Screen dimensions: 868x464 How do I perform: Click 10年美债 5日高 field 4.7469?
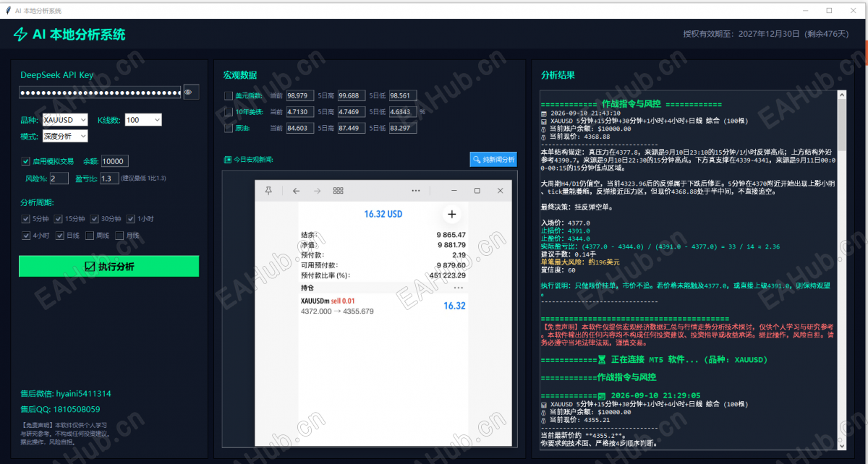click(352, 112)
